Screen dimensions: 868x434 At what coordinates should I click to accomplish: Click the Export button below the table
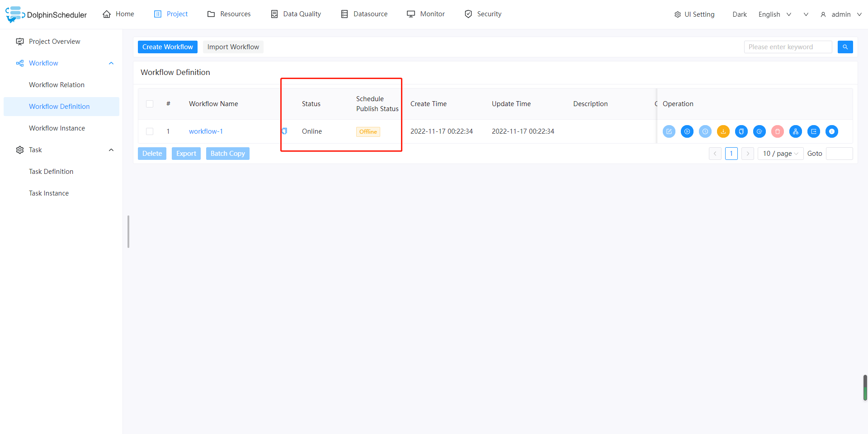(186, 154)
